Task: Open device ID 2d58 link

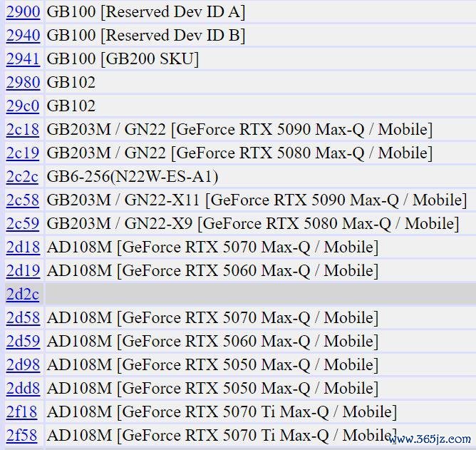Action: pyautogui.click(x=23, y=318)
